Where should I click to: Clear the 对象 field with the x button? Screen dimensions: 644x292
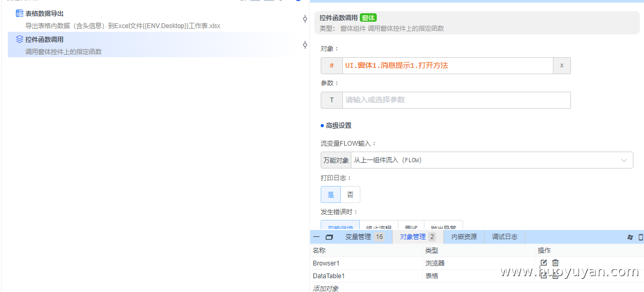point(562,66)
